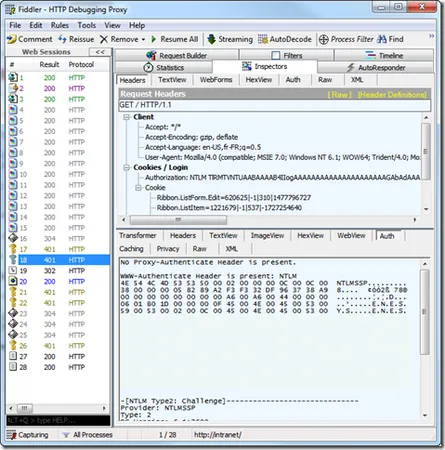Collapse Web Sessions panel with << button

(x=100, y=52)
